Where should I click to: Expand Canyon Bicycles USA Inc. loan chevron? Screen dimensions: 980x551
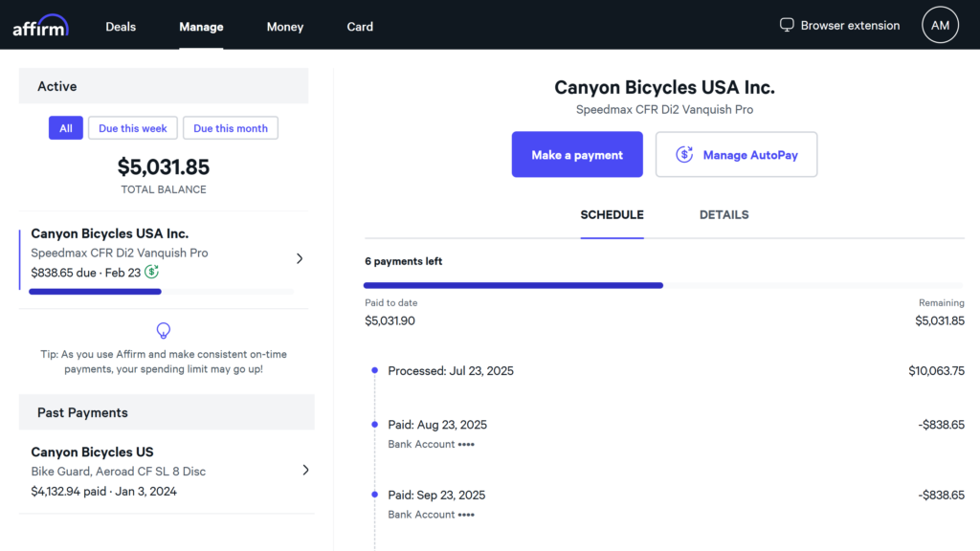pos(300,258)
